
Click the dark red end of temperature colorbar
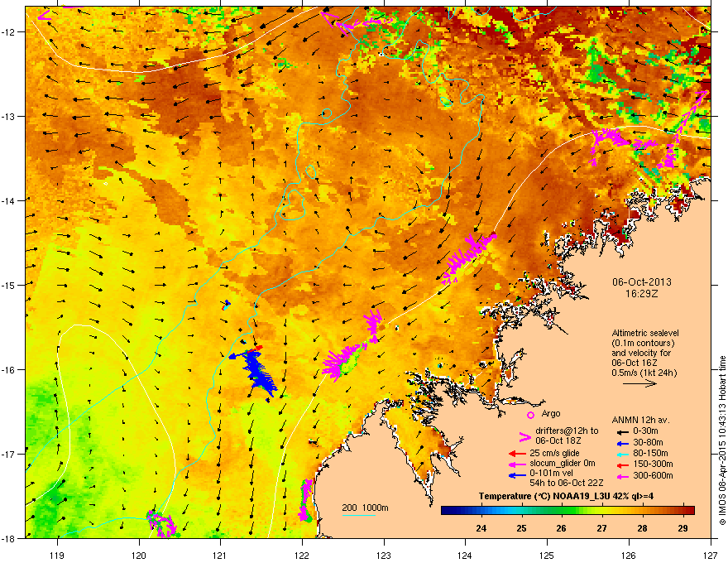point(688,511)
